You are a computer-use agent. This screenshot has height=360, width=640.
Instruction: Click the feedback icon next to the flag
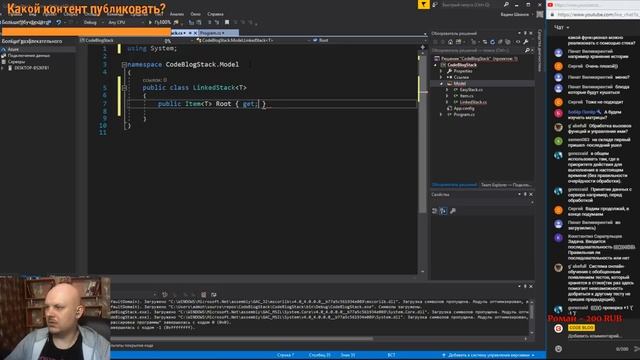click(435, 4)
